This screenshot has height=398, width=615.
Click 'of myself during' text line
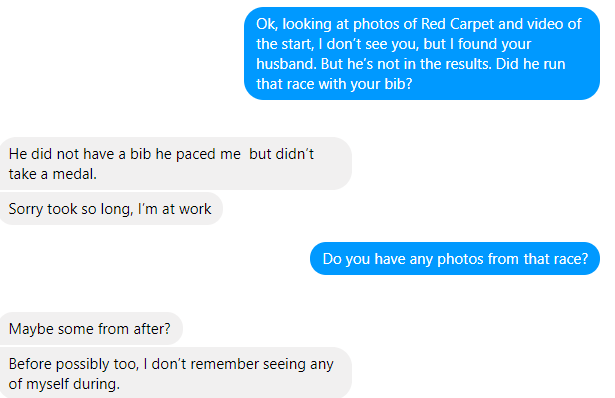(x=64, y=384)
